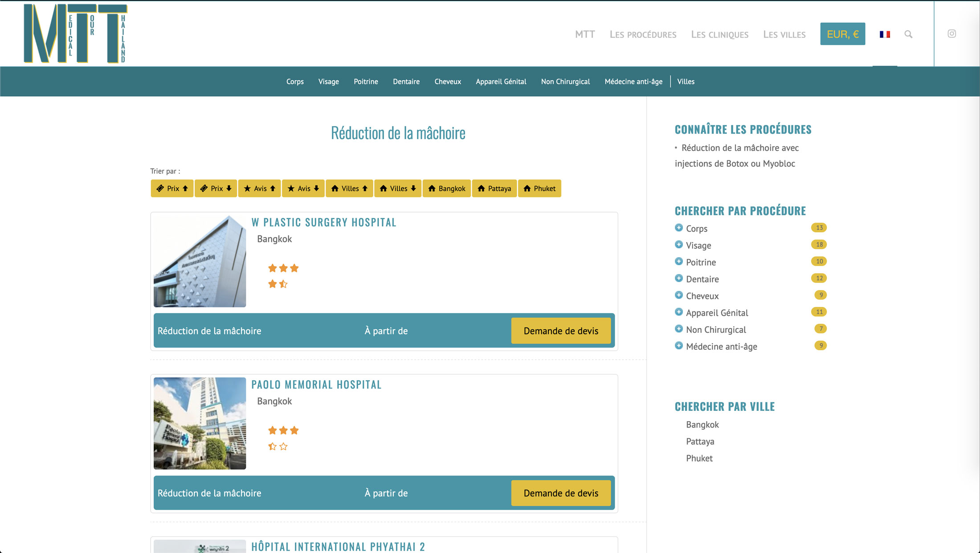Expand the Corps plus icon

pyautogui.click(x=679, y=228)
